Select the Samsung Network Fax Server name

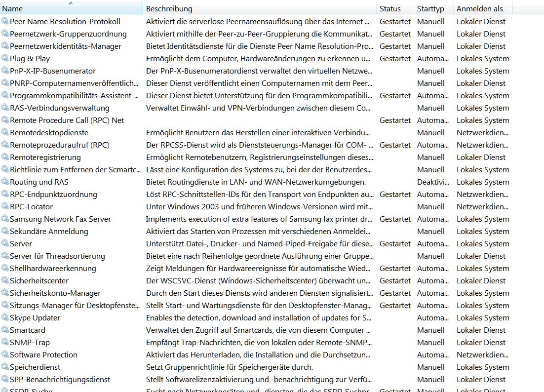(60, 219)
